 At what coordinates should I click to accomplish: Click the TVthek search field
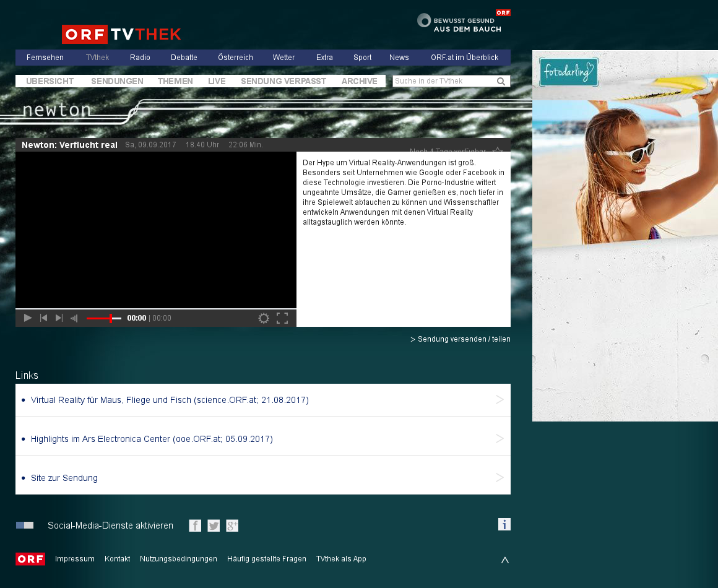click(x=444, y=81)
